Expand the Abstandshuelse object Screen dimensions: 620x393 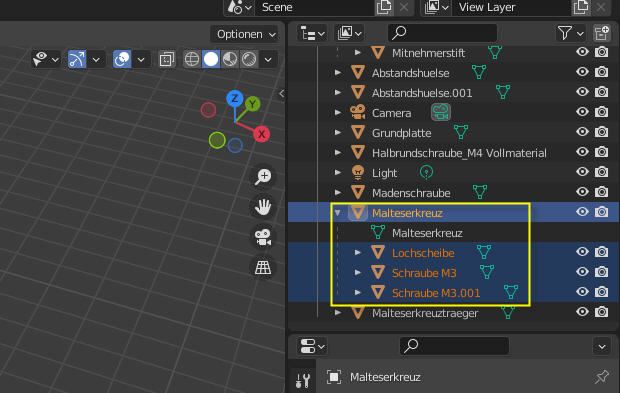coord(338,72)
